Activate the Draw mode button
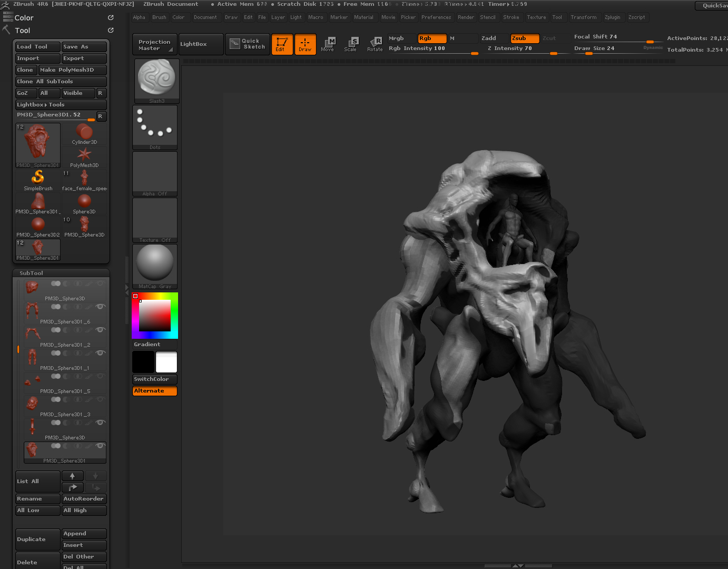 (305, 44)
